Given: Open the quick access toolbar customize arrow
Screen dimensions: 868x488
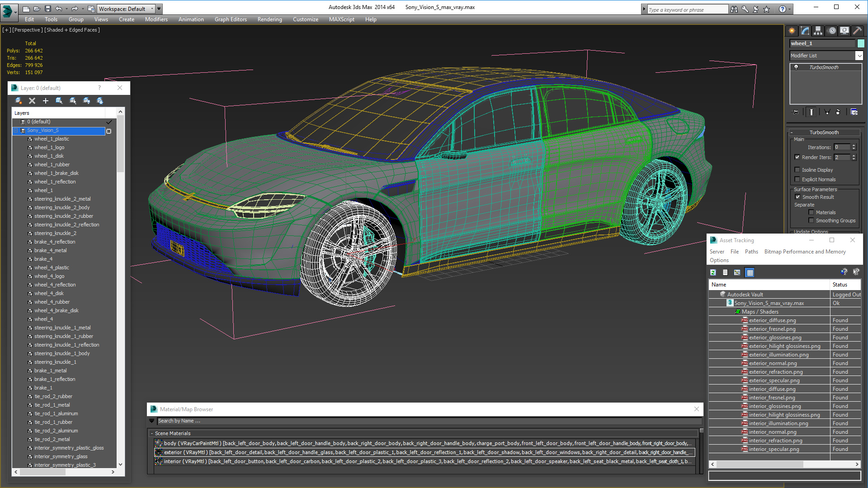Looking at the screenshot, I should pyautogui.click(x=159, y=9).
